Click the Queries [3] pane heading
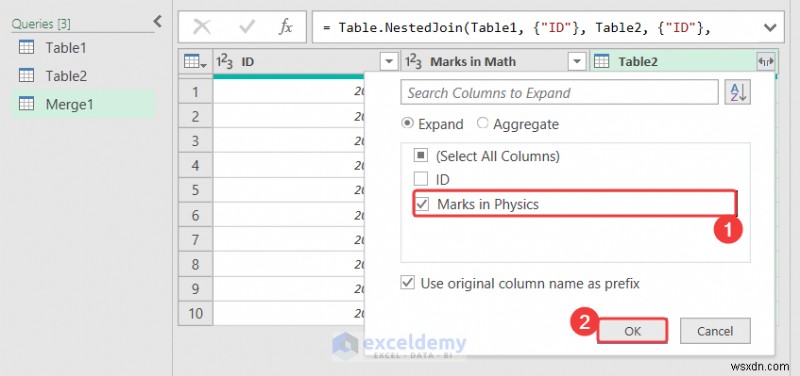Viewport: 800px width, 376px height. [41, 23]
